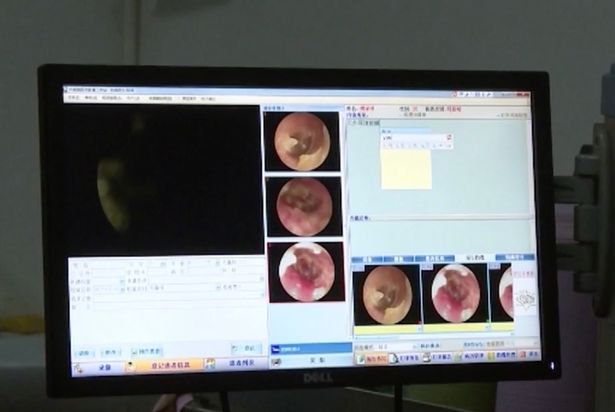615x412 pixels.
Task: Click the ear anatomy sketch diagram at far right
Action: [x=524, y=298]
